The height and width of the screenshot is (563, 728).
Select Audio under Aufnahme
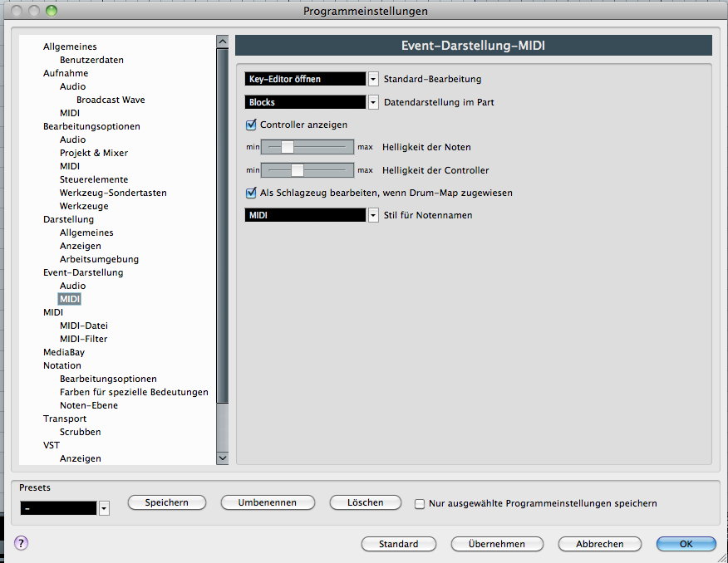pyautogui.click(x=72, y=86)
